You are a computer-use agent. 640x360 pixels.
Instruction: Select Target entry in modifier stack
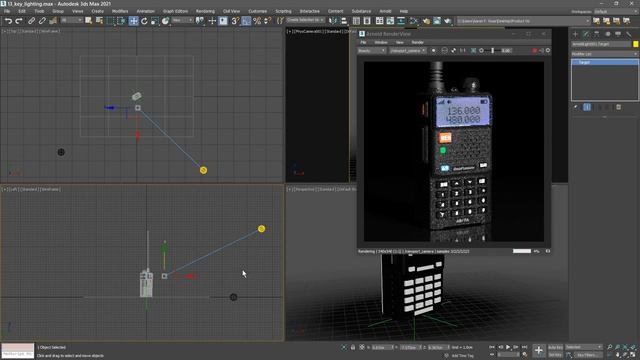(604, 62)
